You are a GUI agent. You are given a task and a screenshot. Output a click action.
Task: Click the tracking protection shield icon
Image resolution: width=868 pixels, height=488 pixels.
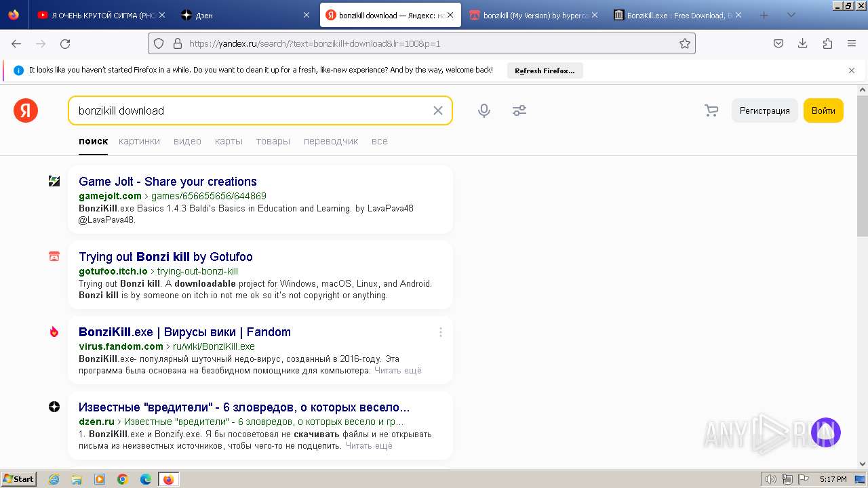[159, 43]
